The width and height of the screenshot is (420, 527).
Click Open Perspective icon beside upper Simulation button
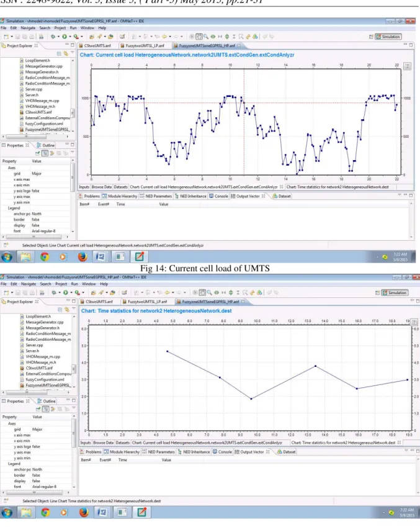371,37
